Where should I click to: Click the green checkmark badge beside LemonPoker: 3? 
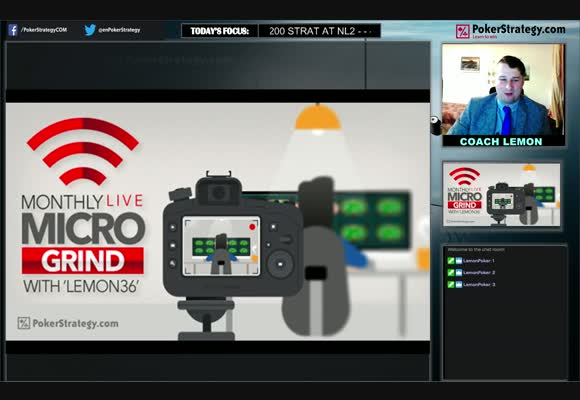451,284
